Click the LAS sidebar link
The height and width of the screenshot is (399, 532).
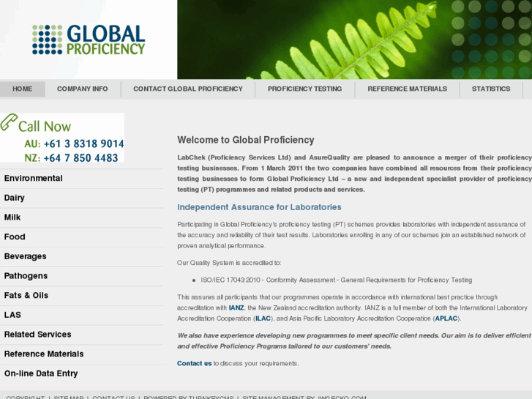coord(81,315)
